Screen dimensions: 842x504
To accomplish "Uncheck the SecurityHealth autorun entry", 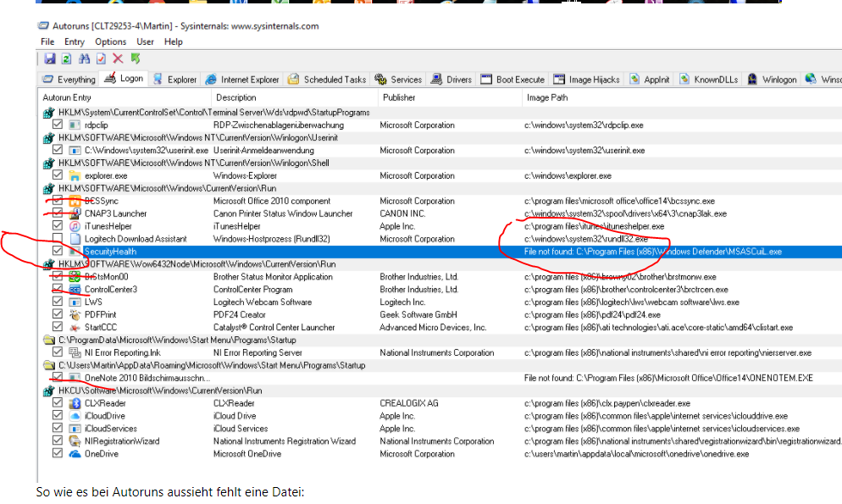I will click(x=58, y=251).
